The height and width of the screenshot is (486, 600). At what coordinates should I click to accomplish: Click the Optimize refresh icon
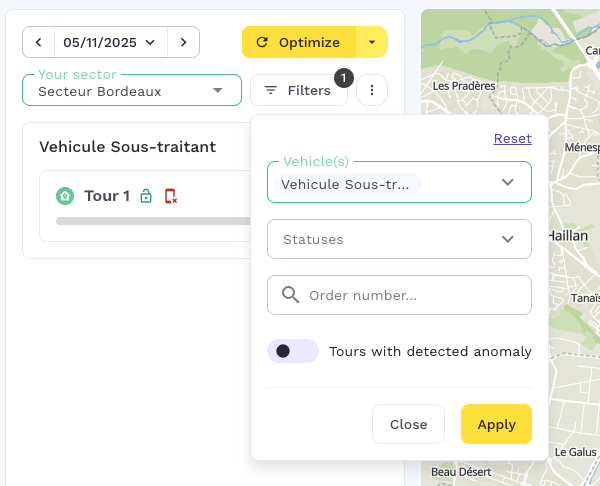263,42
